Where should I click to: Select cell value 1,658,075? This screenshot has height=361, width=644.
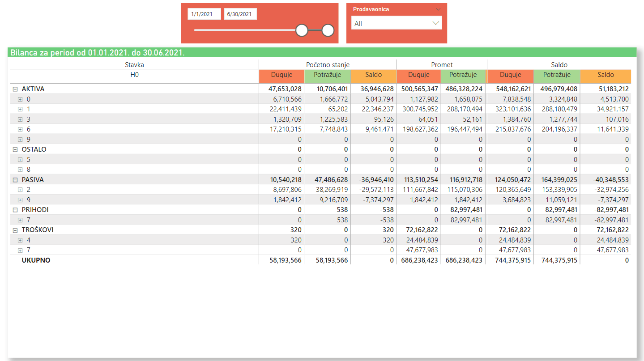(x=469, y=99)
